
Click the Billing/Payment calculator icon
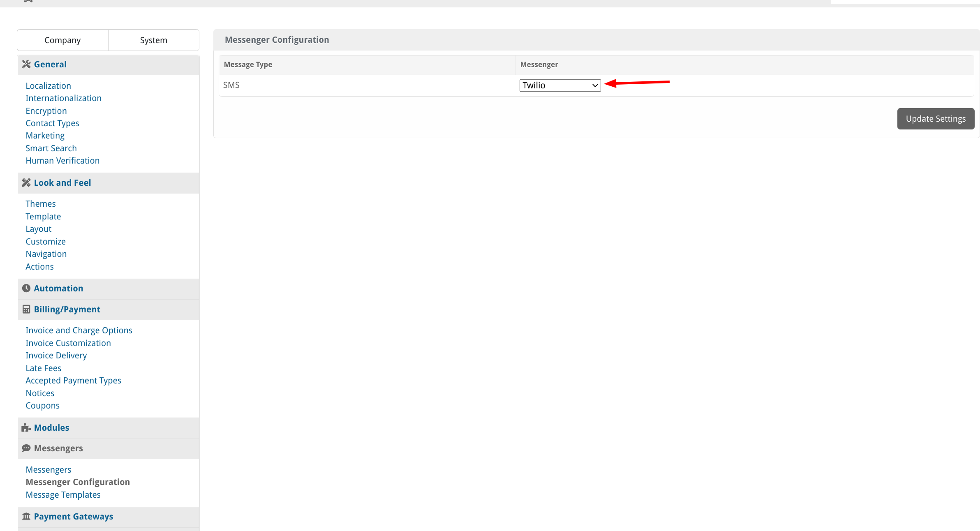(x=26, y=309)
